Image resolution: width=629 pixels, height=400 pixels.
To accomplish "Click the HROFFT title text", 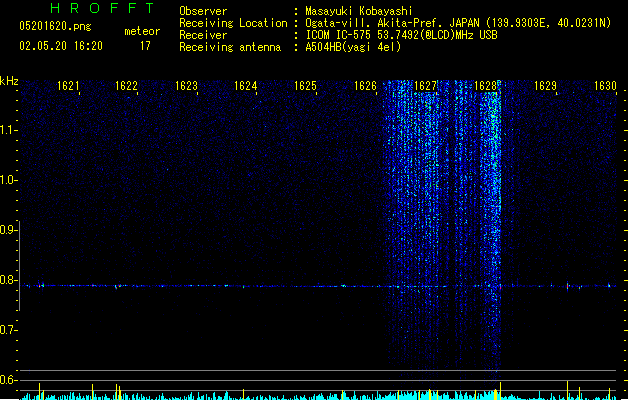I will 102,8.
